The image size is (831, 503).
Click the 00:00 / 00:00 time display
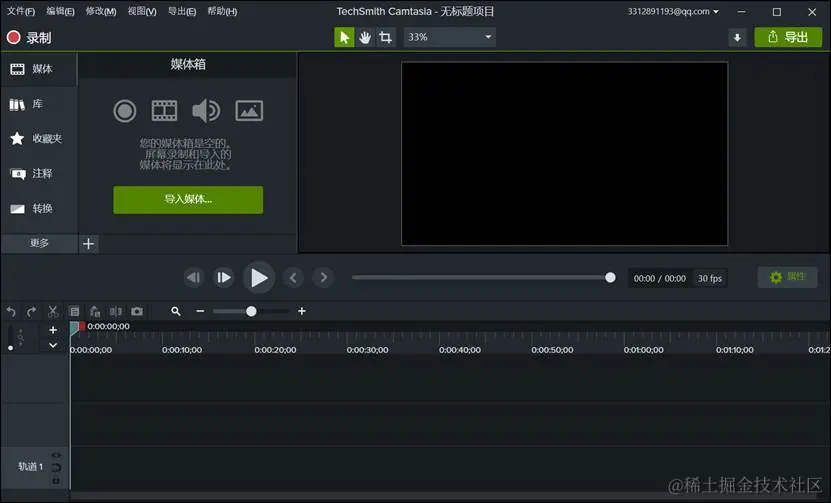(660, 278)
